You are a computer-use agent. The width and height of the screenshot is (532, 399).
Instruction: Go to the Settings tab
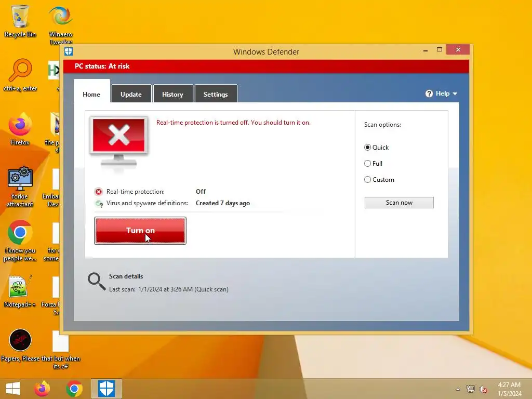[x=216, y=94]
